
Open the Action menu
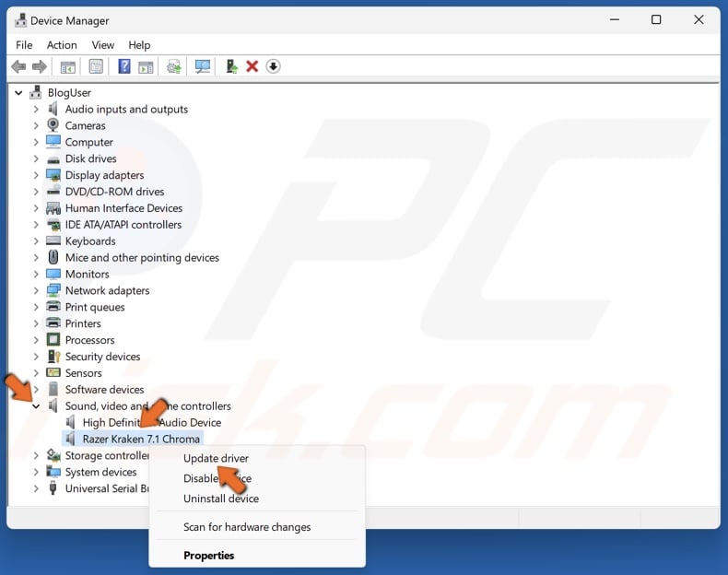point(62,45)
